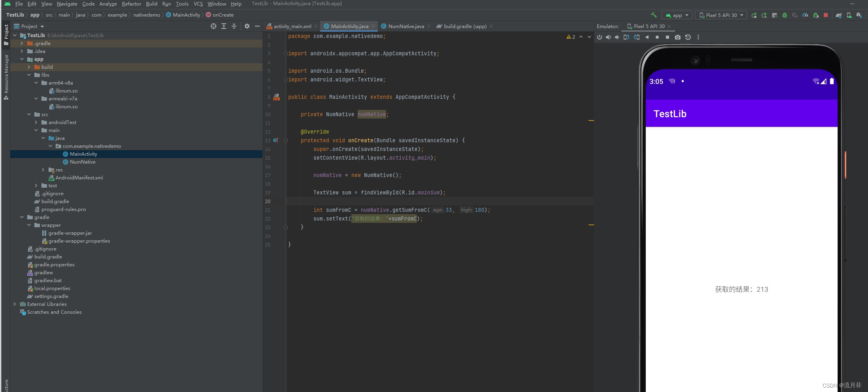
Task: Click Expand All in Project panel
Action: (x=224, y=26)
